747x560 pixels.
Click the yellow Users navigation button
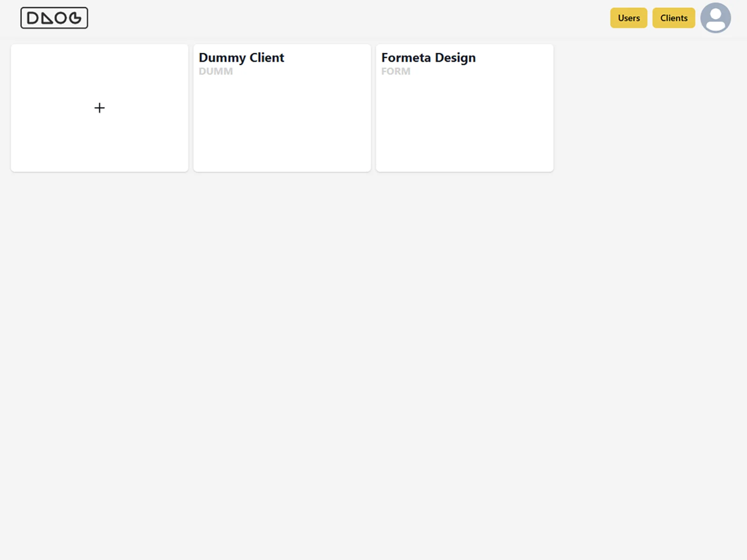(628, 18)
